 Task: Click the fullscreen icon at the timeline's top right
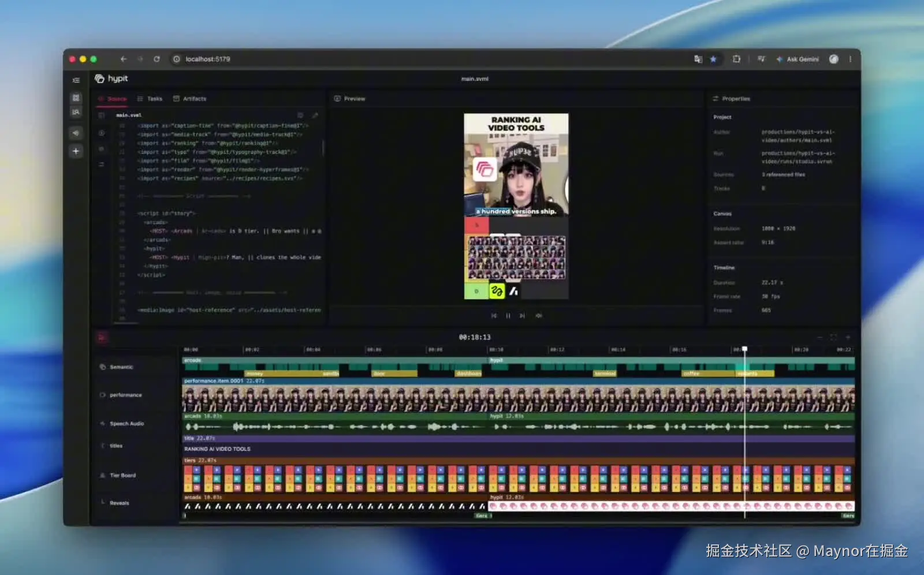point(833,337)
